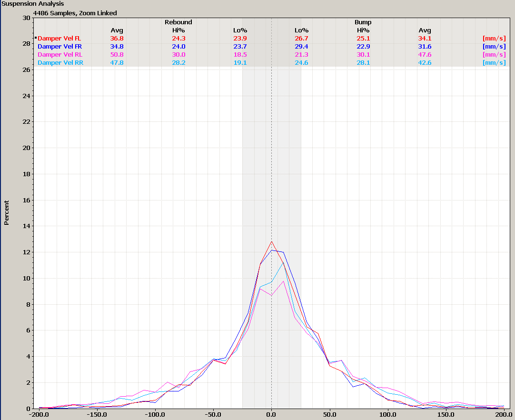Click the '4486 Samples, Zoom Linked' status text
Screen dimensions: 515x420
pyautogui.click(x=75, y=13)
